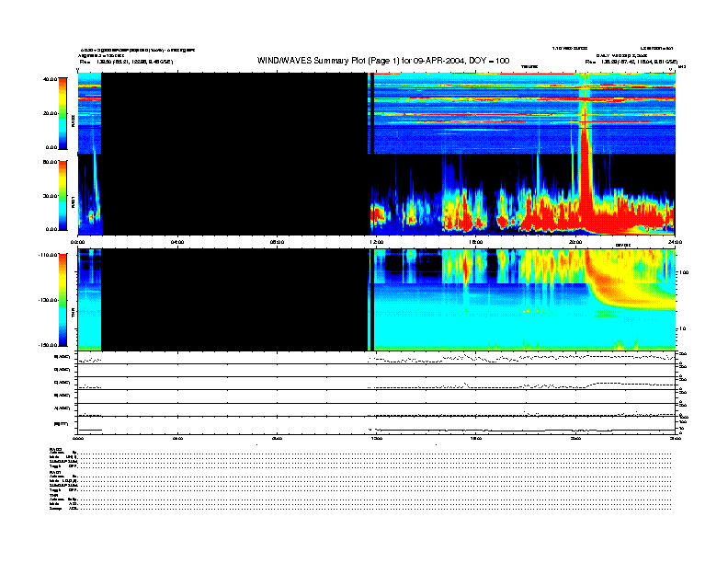Click the 04:00 time axis label under RAD1

pyautogui.click(x=178, y=241)
